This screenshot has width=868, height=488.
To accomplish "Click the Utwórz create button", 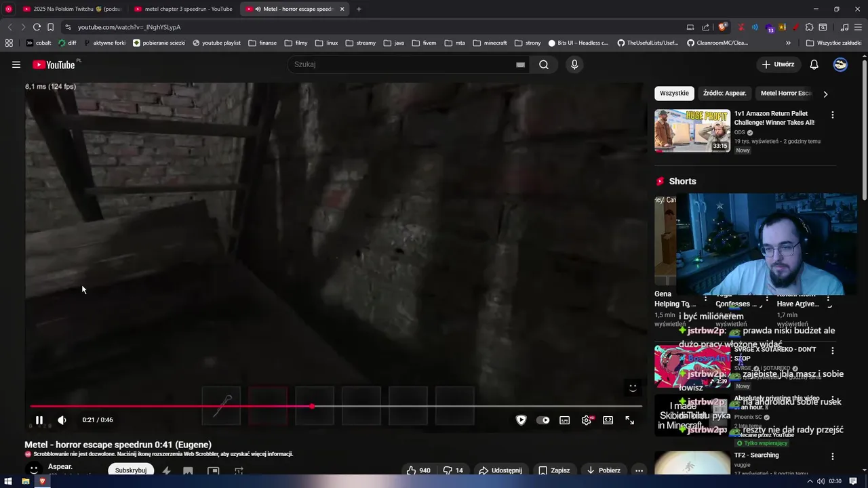I will click(778, 64).
